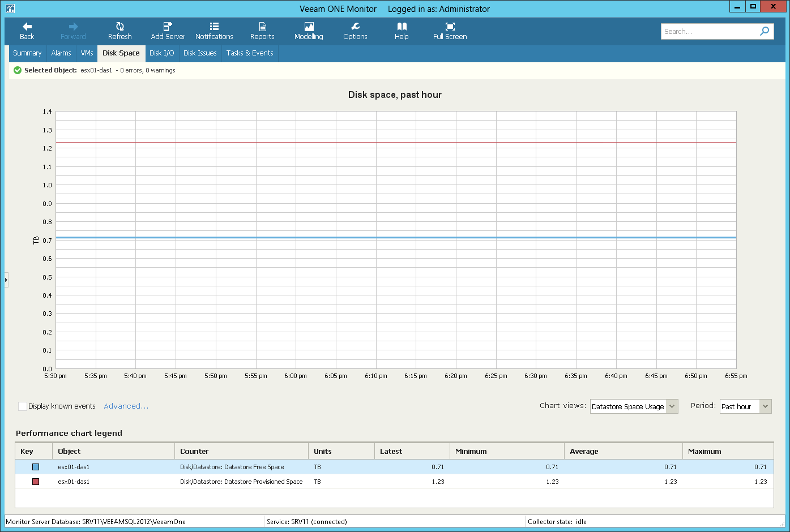The height and width of the screenshot is (532, 790).
Task: Open the Options wrench icon
Action: coord(355,27)
